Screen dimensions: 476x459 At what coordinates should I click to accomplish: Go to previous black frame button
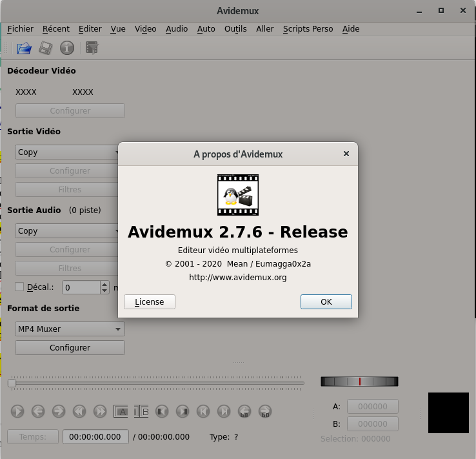click(162, 412)
